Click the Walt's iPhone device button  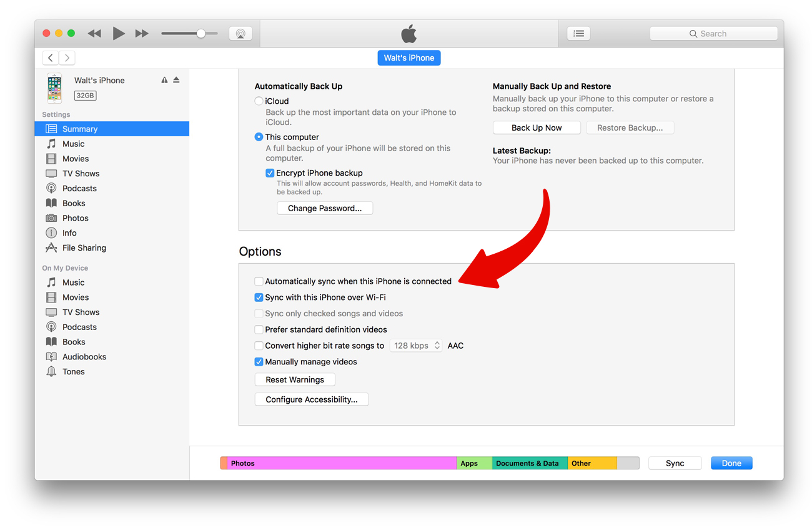(x=409, y=57)
